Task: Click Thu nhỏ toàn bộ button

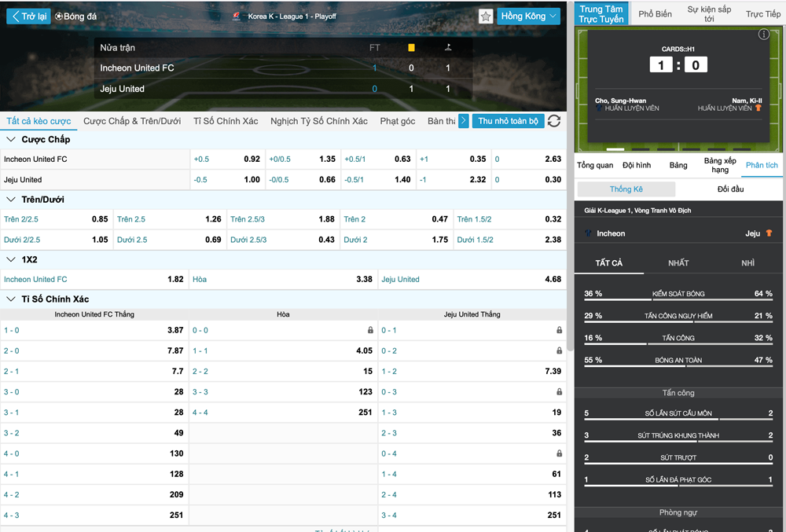Action: 508,121
